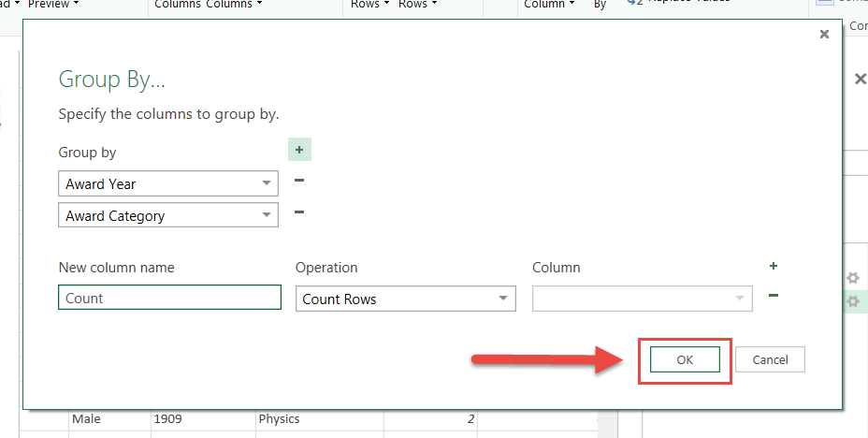The image size is (868, 438).
Task: Confirm the grouping with OK
Action: pyautogui.click(x=685, y=359)
